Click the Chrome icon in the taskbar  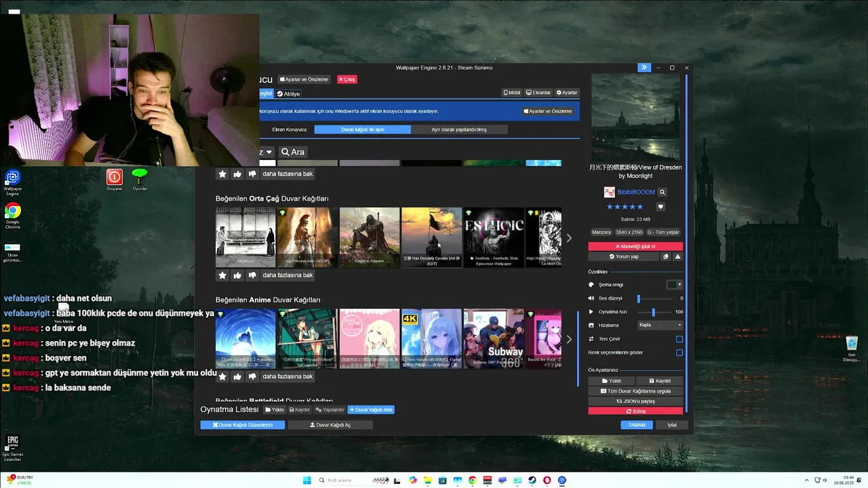coord(473,481)
